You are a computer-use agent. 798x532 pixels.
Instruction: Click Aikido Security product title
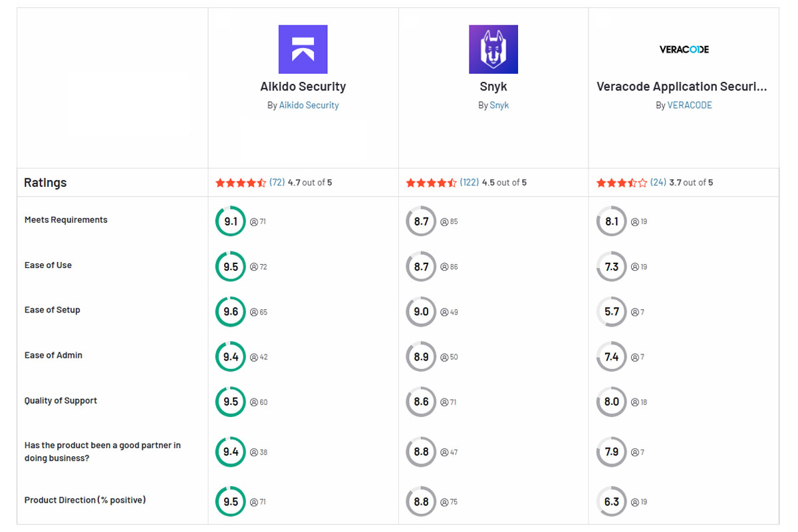pyautogui.click(x=303, y=86)
